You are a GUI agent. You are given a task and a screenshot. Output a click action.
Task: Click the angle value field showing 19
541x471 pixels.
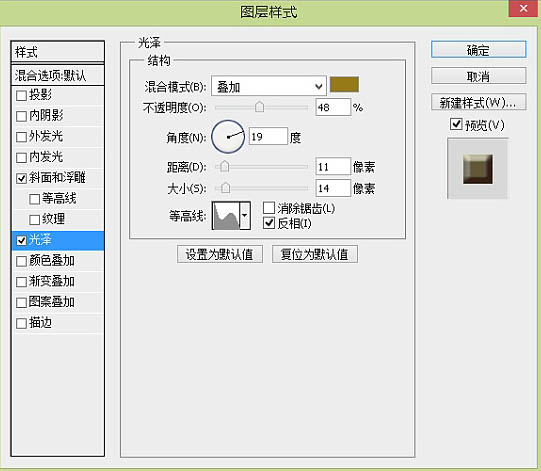[x=268, y=136]
